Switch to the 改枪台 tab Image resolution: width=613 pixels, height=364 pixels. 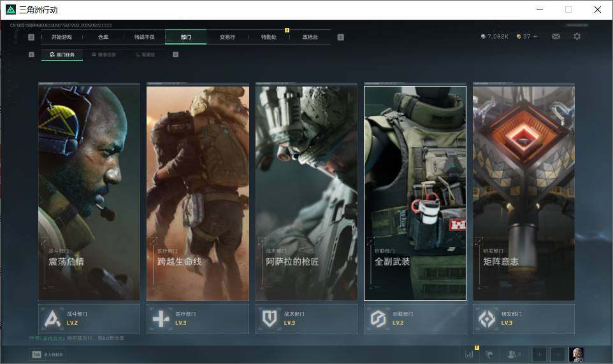click(x=310, y=37)
